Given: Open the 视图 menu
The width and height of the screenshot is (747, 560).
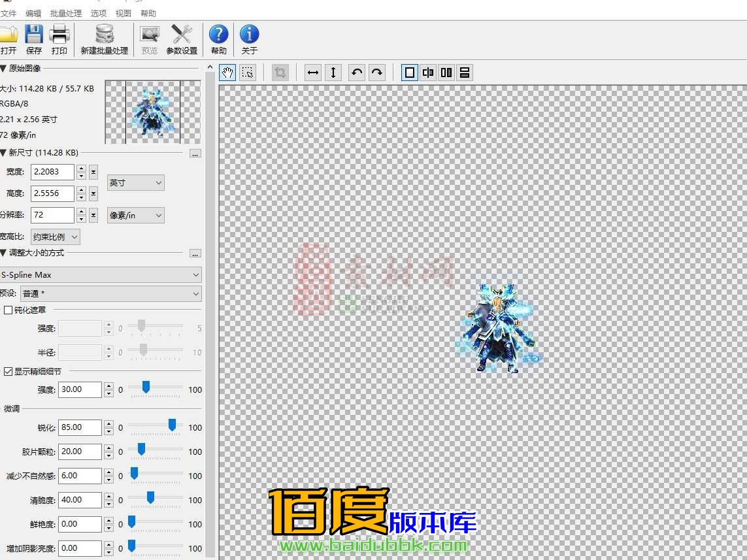Looking at the screenshot, I should [x=124, y=13].
